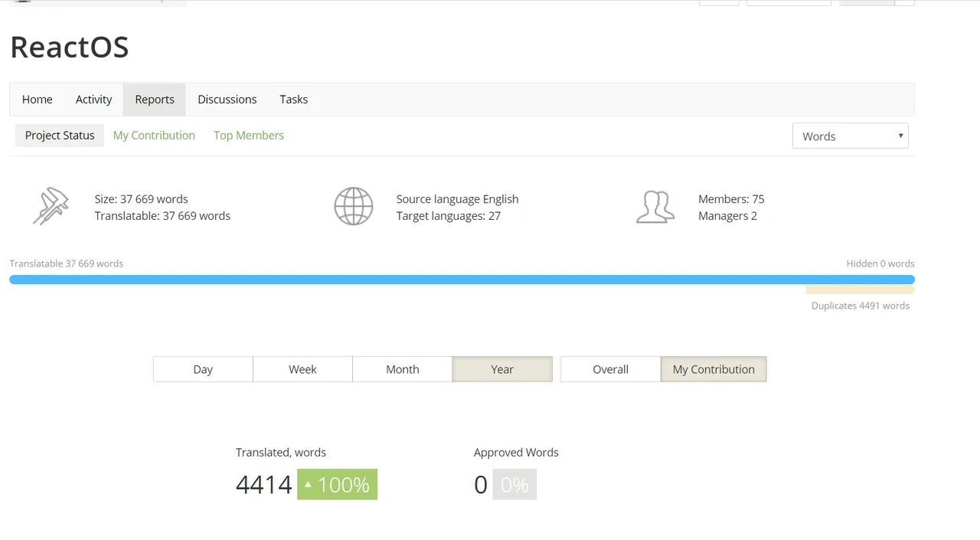980x540 pixels.
Task: Click "Size: 37 669 words" text
Action: pos(142,199)
